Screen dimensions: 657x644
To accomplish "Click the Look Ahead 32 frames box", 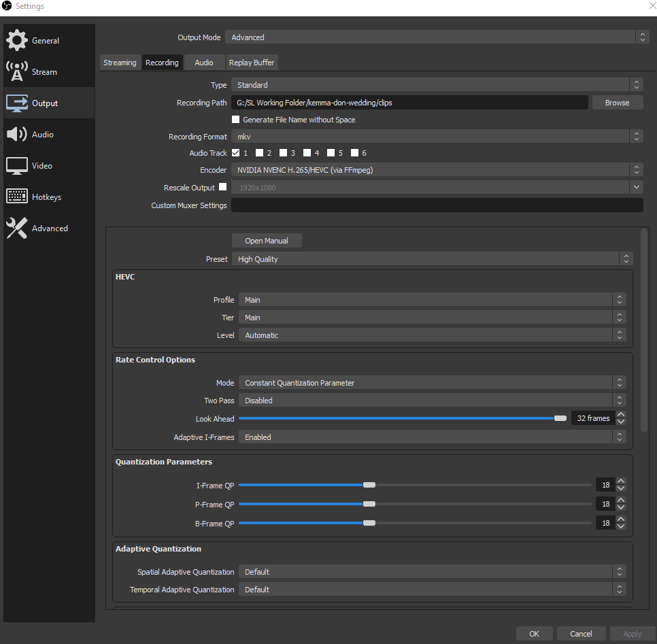I will point(593,418).
